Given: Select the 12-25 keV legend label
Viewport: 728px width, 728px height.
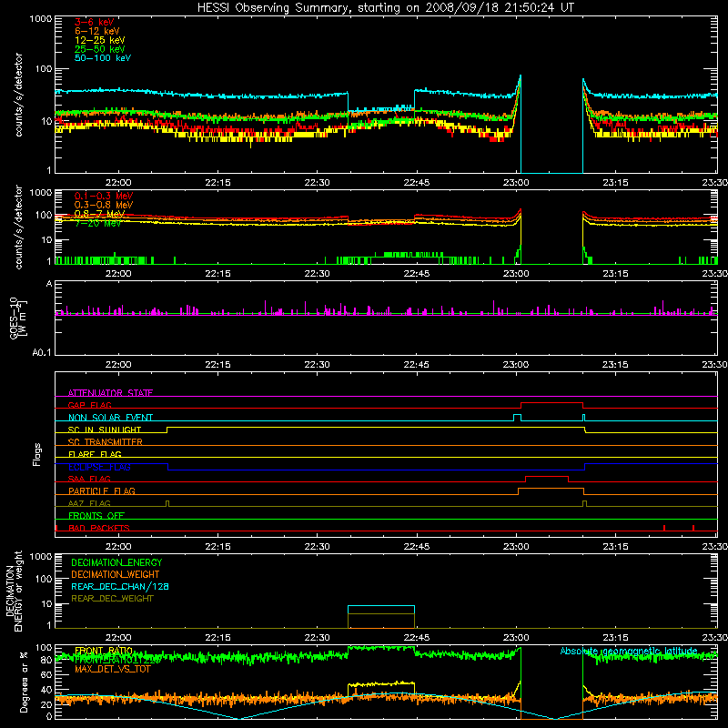Looking at the screenshot, I should 100,40.
